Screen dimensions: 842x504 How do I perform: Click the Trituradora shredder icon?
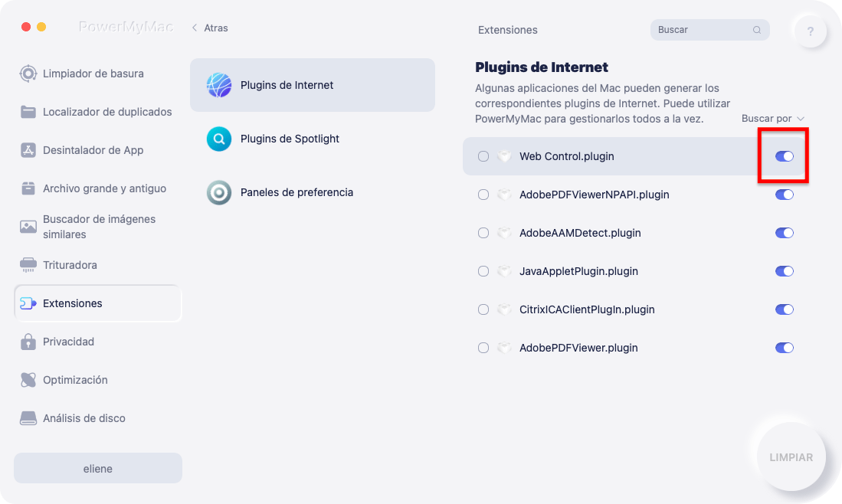(28, 265)
